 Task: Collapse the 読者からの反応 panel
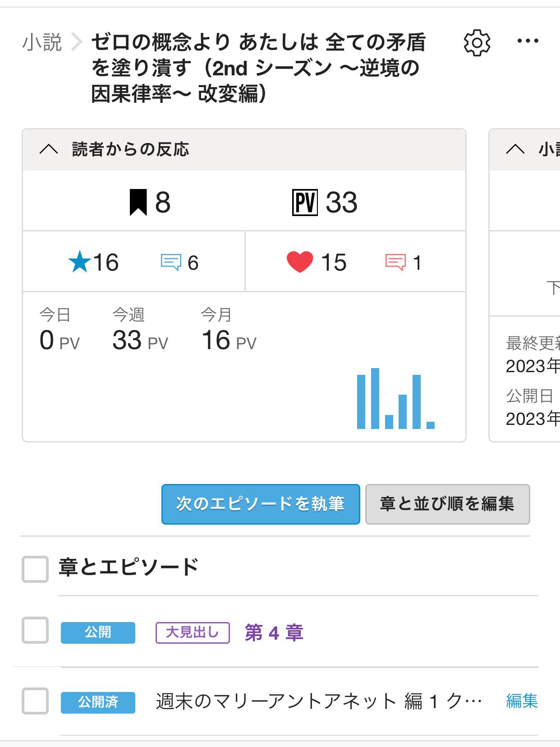pyautogui.click(x=49, y=149)
